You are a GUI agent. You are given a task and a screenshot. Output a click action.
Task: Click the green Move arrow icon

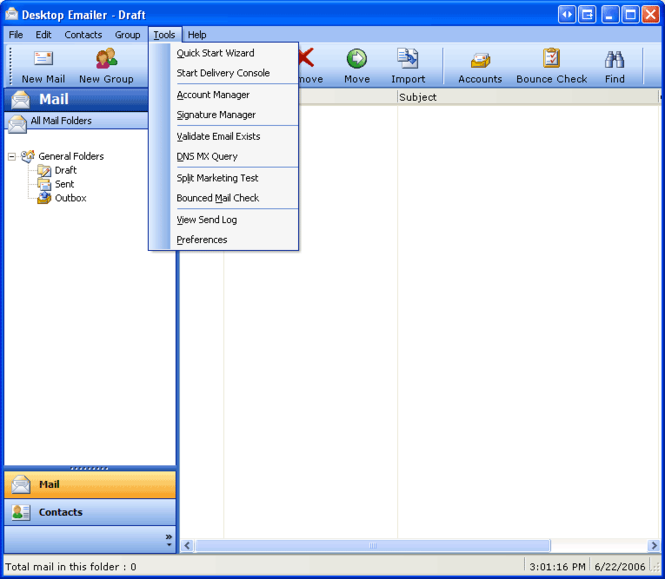357,59
